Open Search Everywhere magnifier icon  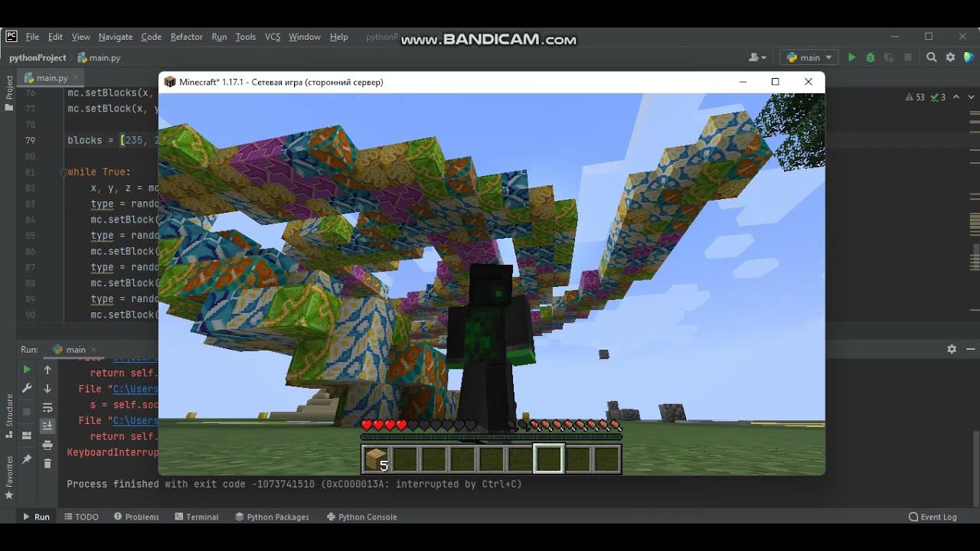click(x=932, y=57)
